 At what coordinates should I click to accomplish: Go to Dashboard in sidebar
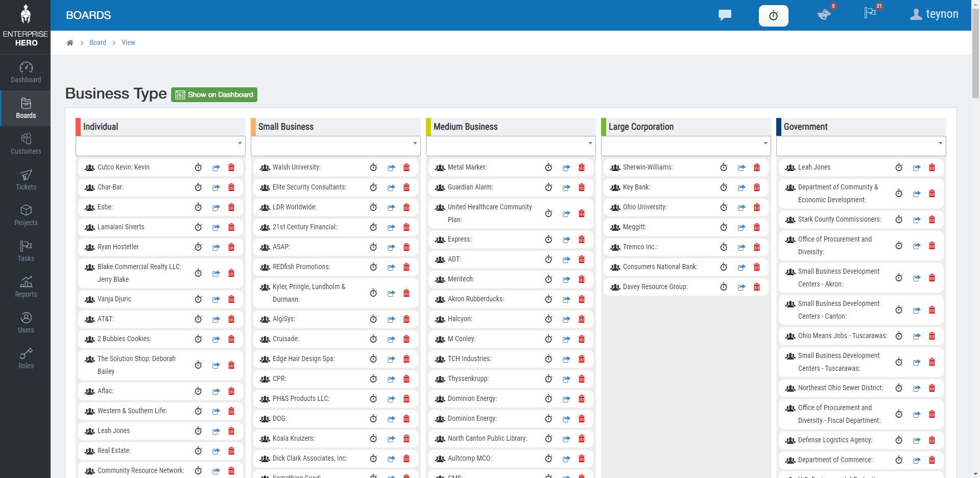click(26, 73)
